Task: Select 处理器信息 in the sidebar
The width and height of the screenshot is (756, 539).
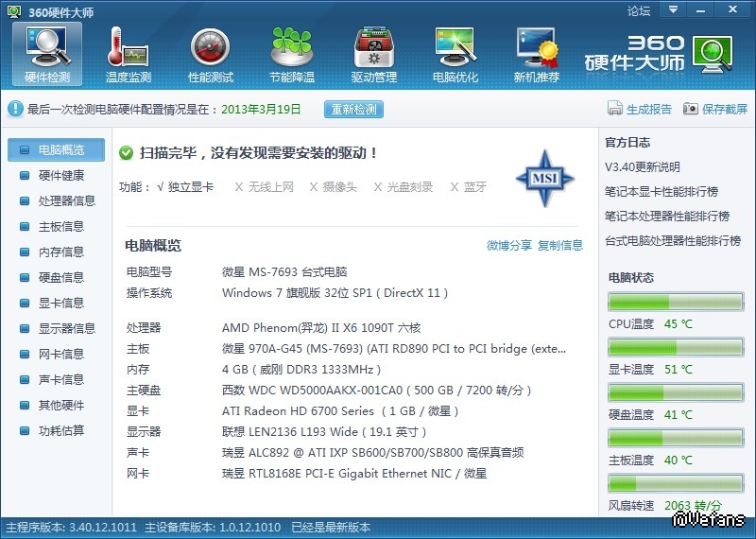Action: 66,200
